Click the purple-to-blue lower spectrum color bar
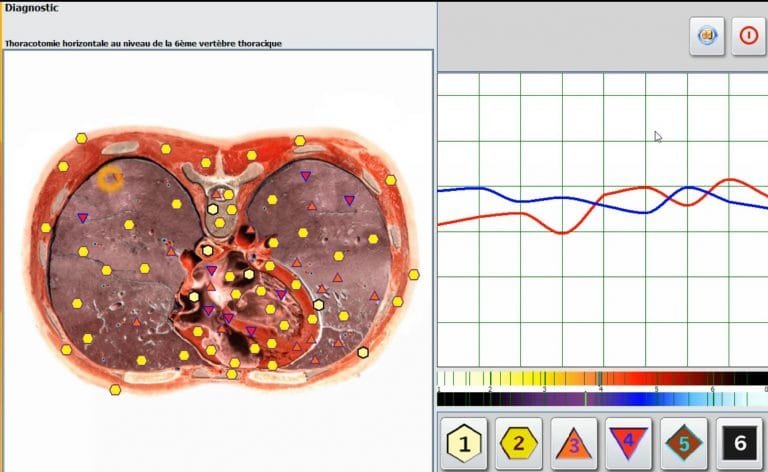768x472 pixels. pos(602,398)
